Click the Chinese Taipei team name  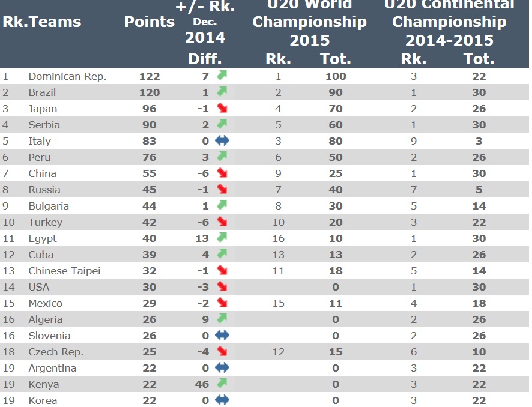click(x=64, y=271)
